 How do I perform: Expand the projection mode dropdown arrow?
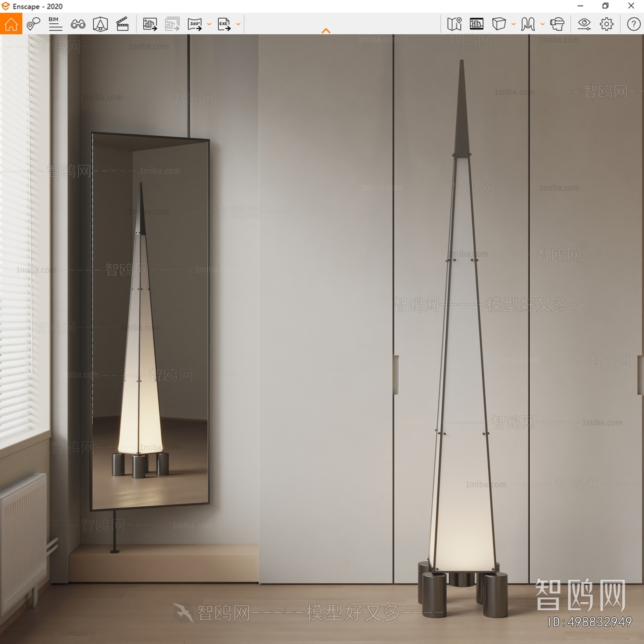tap(513, 24)
